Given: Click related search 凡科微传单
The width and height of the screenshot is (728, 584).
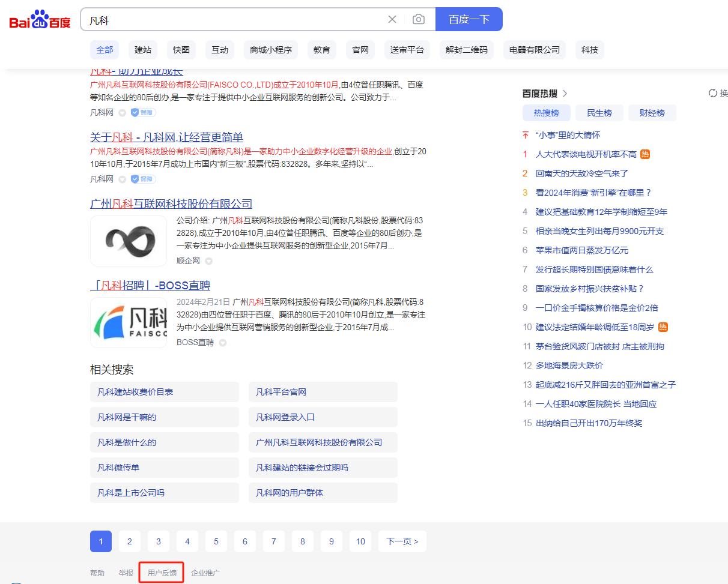Looking at the screenshot, I should (165, 468).
